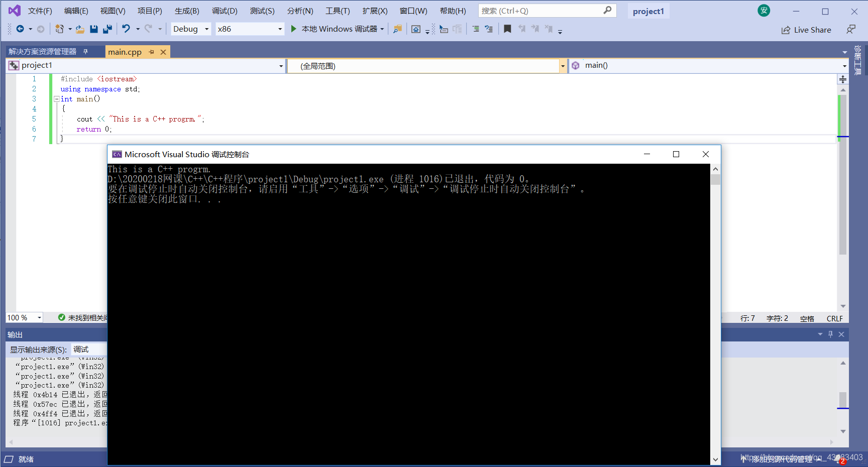This screenshot has width=868, height=467.
Task: Open the Analyze (分析) menu
Action: point(300,11)
